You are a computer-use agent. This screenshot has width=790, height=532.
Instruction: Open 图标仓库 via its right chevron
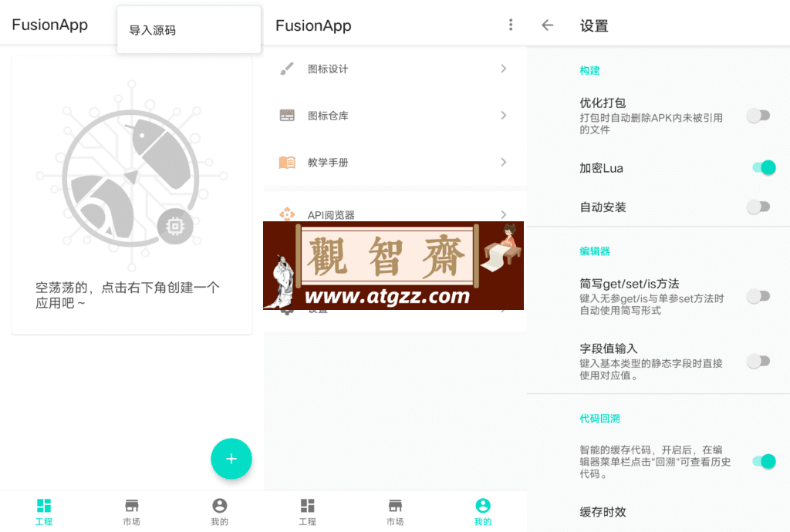coord(503,115)
